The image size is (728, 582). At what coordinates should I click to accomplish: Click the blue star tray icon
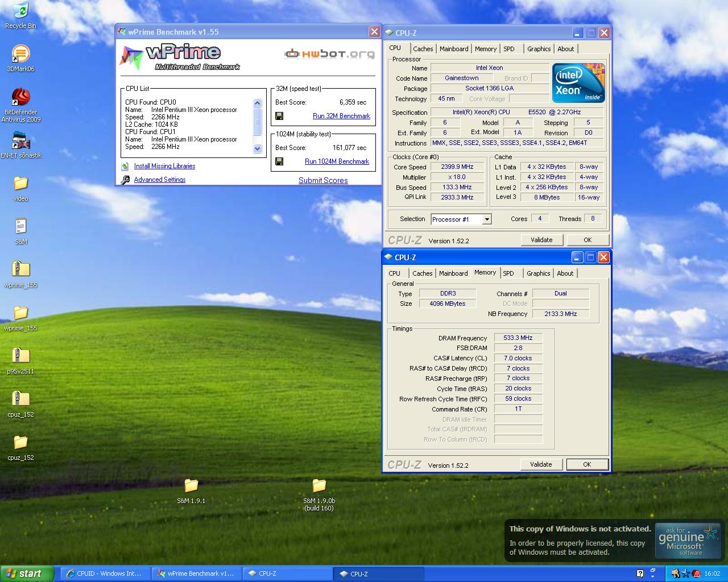point(686,573)
